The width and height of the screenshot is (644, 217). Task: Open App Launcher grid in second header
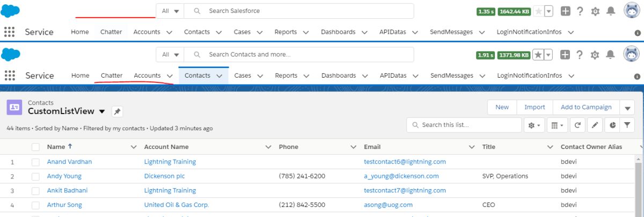10,76
